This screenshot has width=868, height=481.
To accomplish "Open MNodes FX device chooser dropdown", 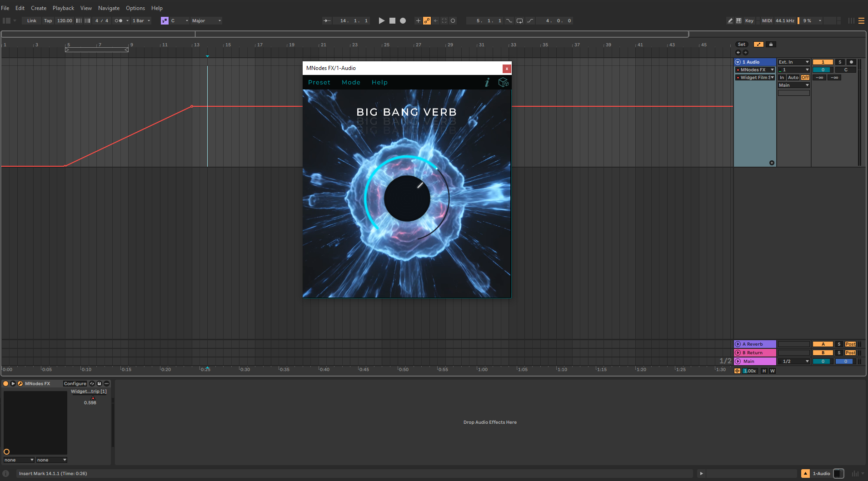I will (755, 70).
